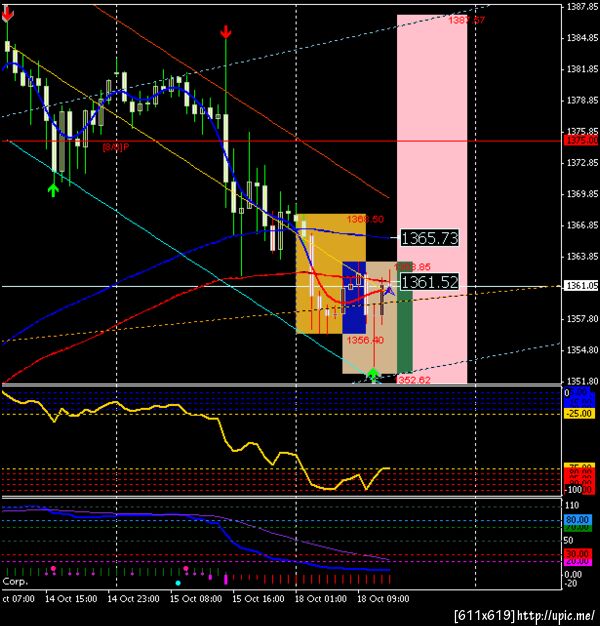The image size is (600, 626).
Task: Click the 14 Oct 23:00 time label
Action: pyautogui.click(x=133, y=599)
